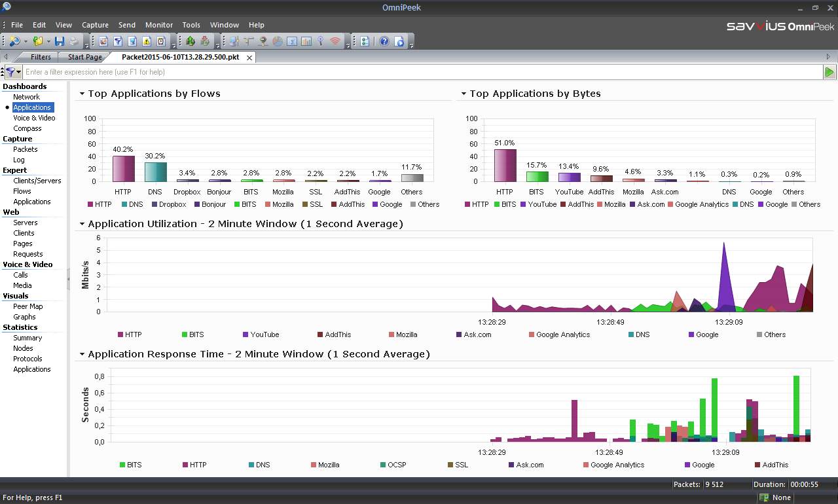Click the New Capture magnifier toolbar icon
This screenshot has width=838, height=504.
(x=14, y=41)
